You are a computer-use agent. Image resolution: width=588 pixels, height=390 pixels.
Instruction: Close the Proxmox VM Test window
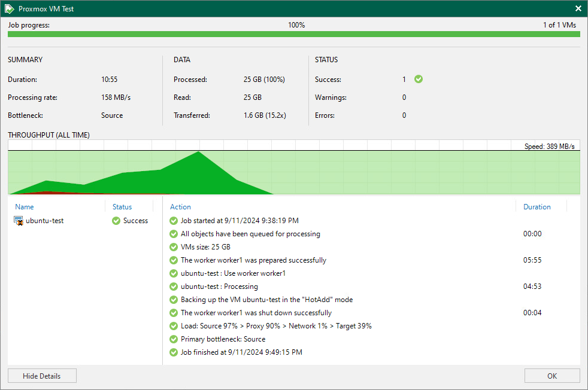tap(578, 9)
